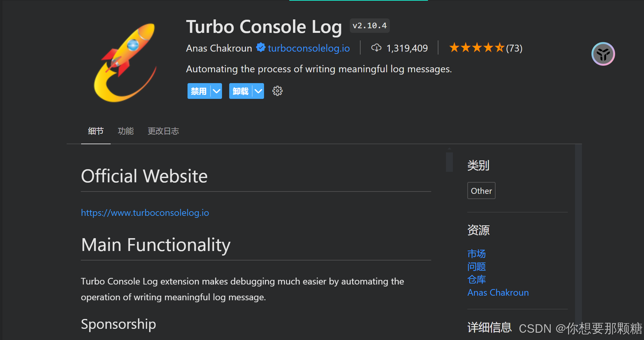Click the (73) ratings count

point(514,48)
